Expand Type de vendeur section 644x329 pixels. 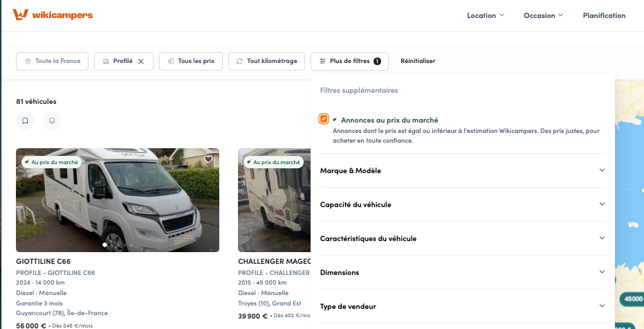[x=463, y=306]
